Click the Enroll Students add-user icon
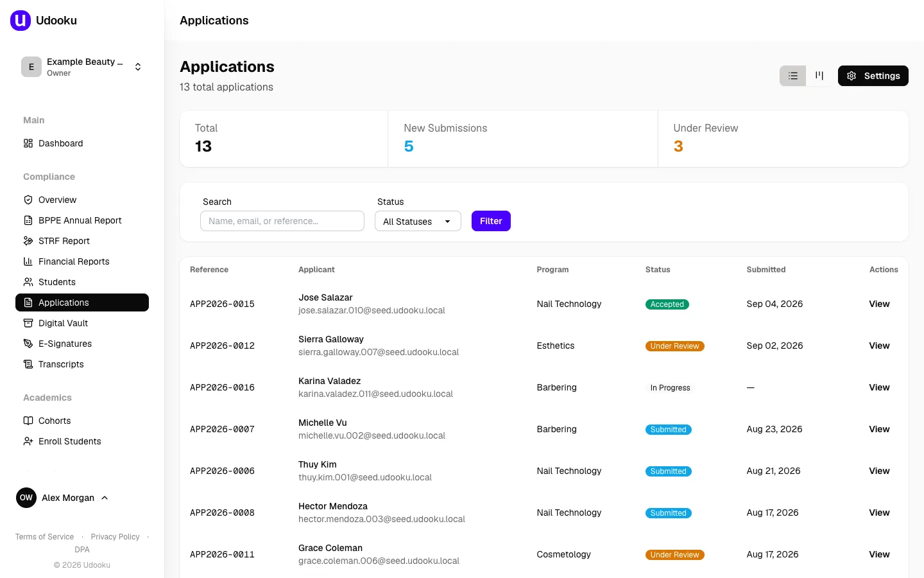The width and height of the screenshot is (924, 578). (28, 441)
